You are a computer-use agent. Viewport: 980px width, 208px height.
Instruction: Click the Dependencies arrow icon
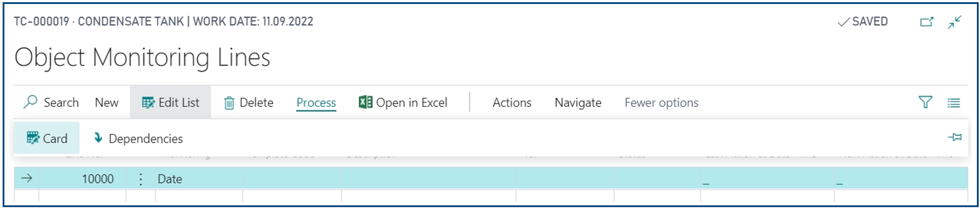98,138
